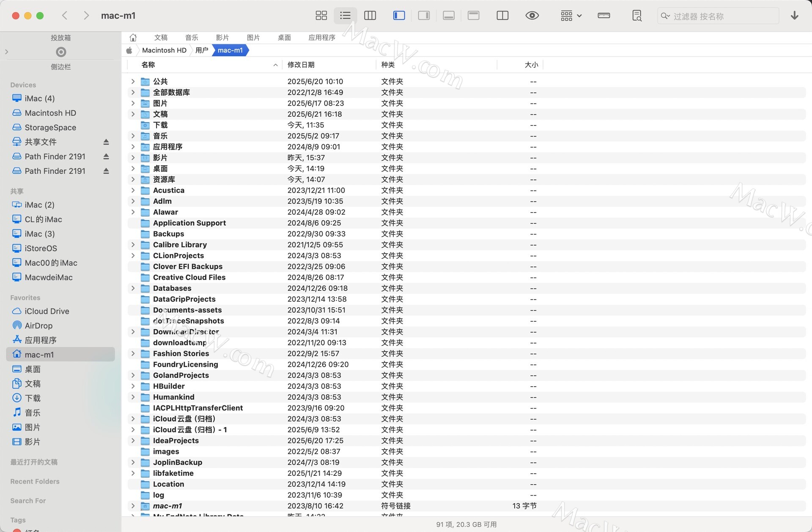Select the Creative Cloud Files folder

[x=466, y=277]
